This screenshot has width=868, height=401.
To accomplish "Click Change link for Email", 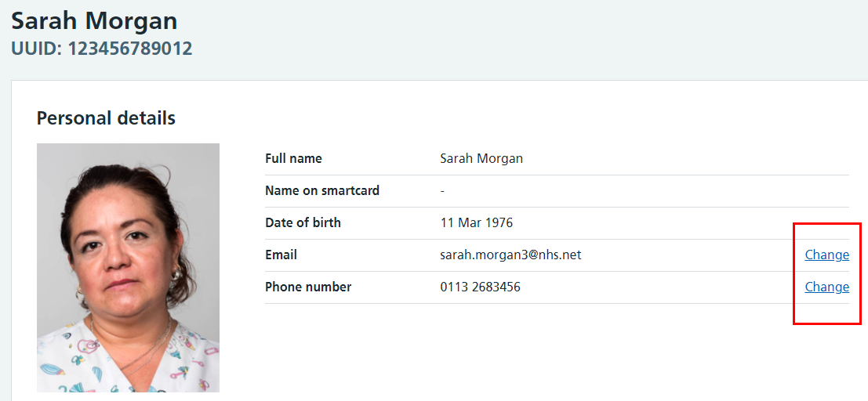I will [x=826, y=255].
